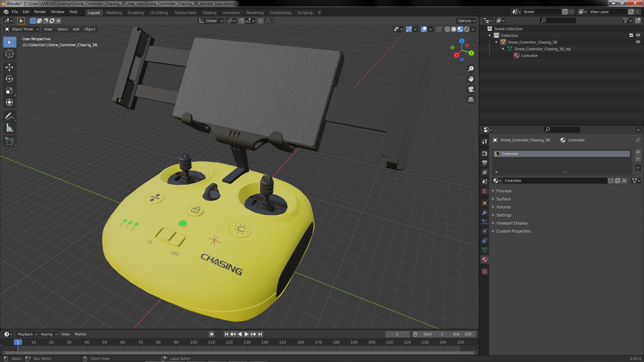The width and height of the screenshot is (644, 362).
Task: Open the Render properties tab
Action: click(x=484, y=153)
